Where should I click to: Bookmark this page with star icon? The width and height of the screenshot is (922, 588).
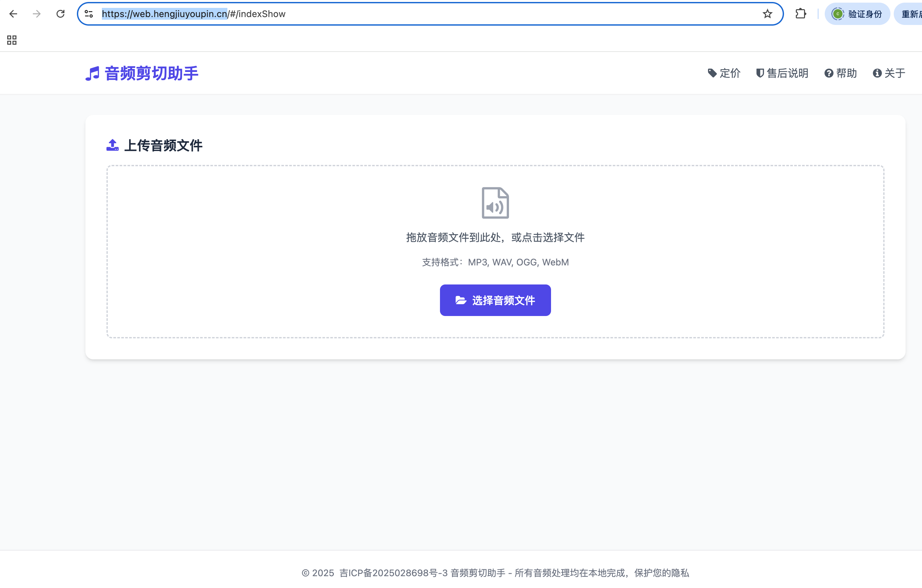point(767,14)
